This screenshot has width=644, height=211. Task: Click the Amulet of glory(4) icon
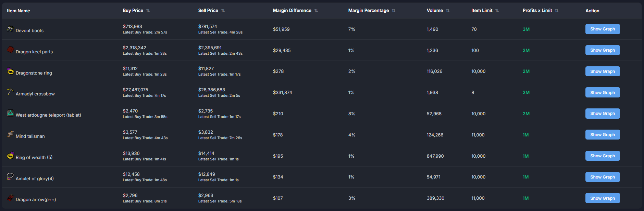(11, 176)
